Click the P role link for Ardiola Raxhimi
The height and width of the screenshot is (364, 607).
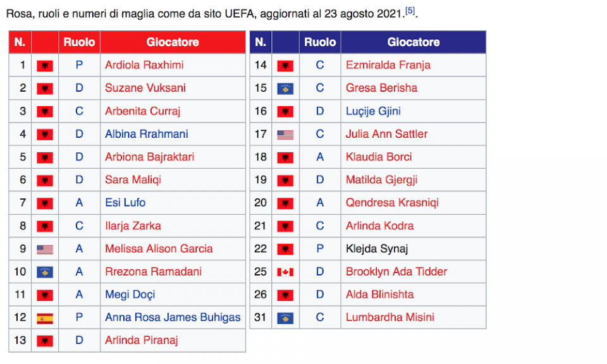[x=79, y=64]
